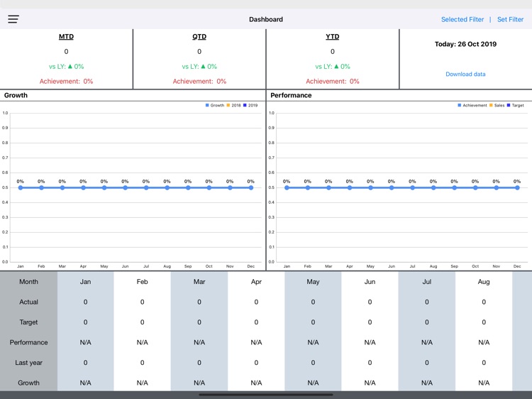This screenshot has height=399, width=532.
Task: Select the YTD heading
Action: pyautogui.click(x=332, y=37)
